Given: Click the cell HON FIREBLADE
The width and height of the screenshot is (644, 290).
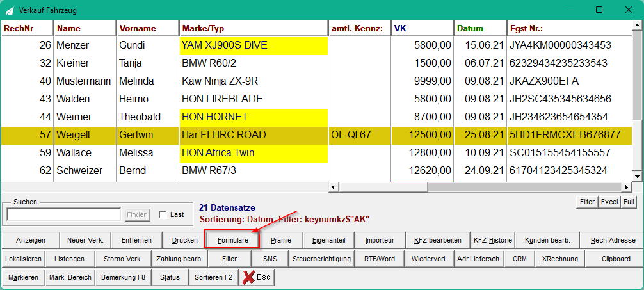Looking at the screenshot, I should (254, 99).
